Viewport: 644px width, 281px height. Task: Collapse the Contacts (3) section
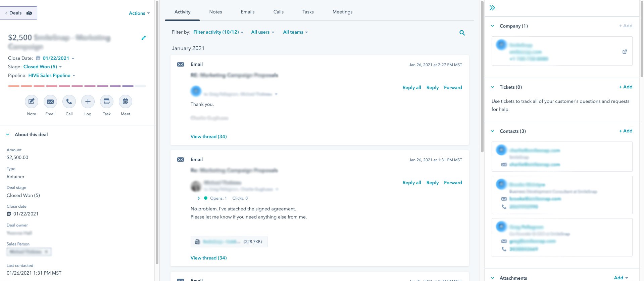pos(492,131)
